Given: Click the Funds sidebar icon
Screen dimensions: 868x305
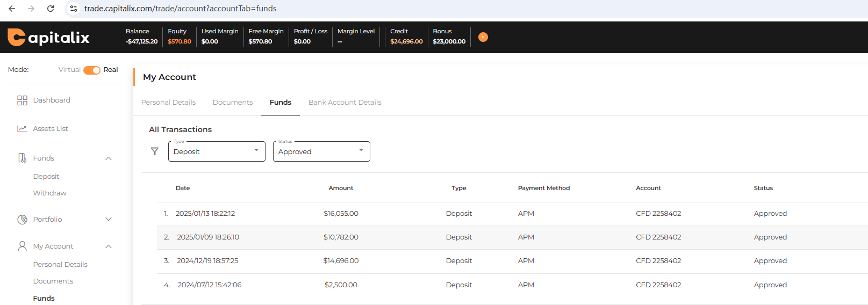Looking at the screenshot, I should point(22,158).
